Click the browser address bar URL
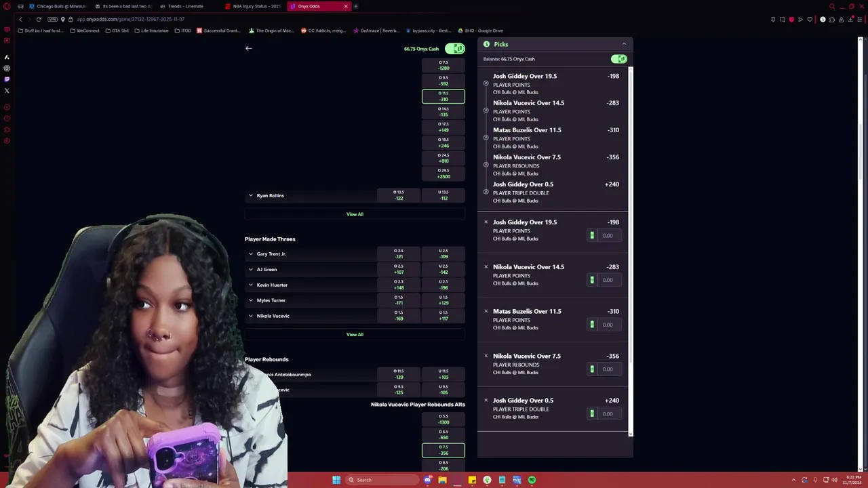The height and width of the screenshot is (488, 868). (x=131, y=20)
